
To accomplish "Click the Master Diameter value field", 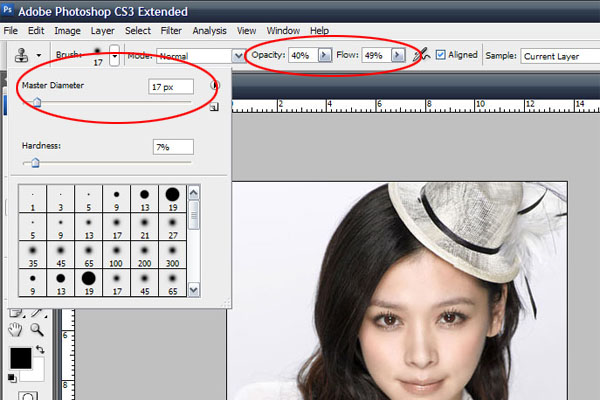I will click(x=171, y=87).
